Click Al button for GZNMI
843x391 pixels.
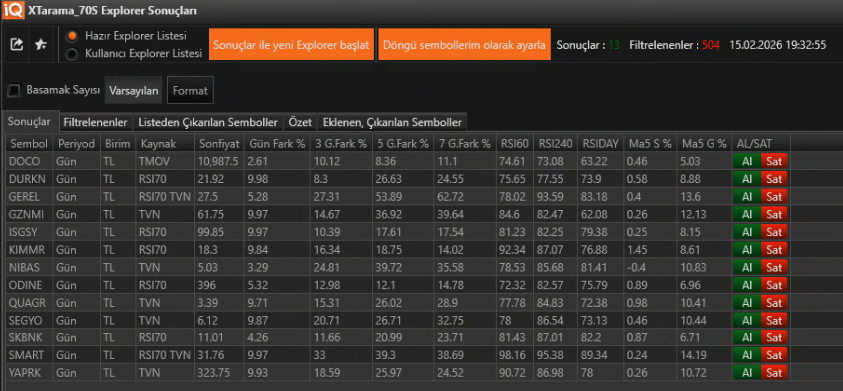click(x=747, y=214)
